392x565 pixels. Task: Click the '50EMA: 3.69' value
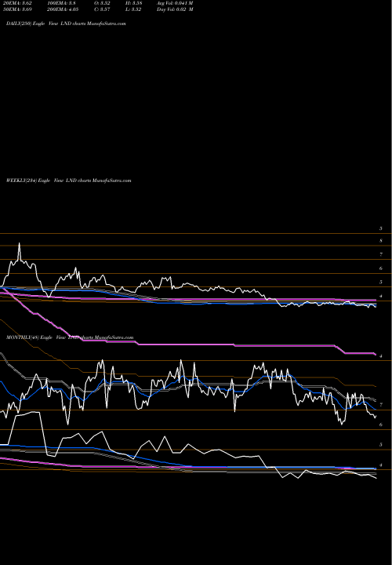point(17,9)
